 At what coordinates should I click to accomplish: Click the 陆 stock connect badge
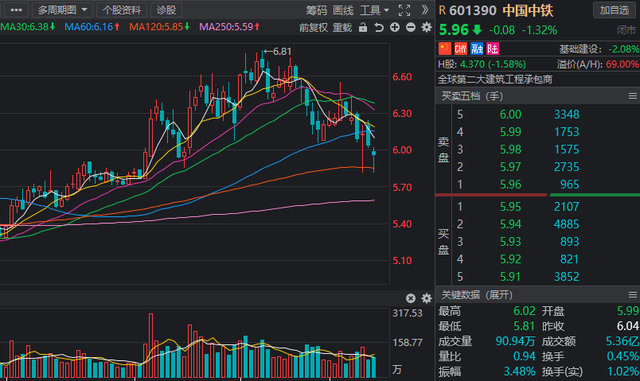[493, 49]
